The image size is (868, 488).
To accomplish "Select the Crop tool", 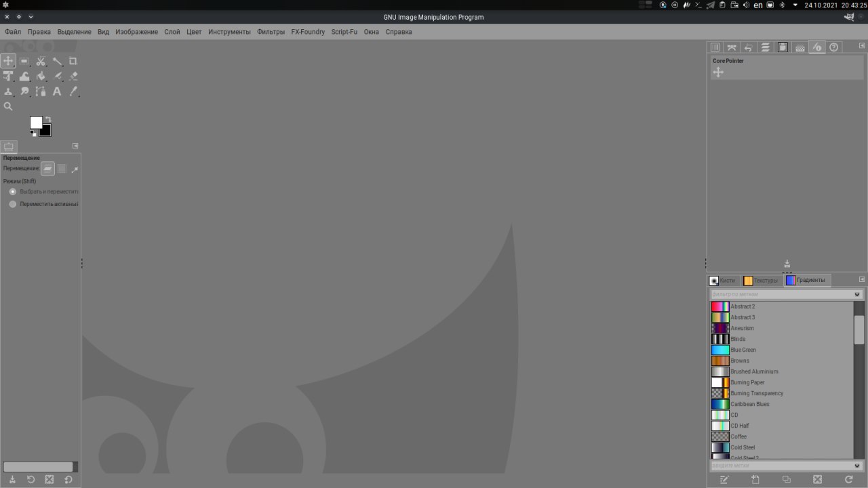I will (x=73, y=61).
